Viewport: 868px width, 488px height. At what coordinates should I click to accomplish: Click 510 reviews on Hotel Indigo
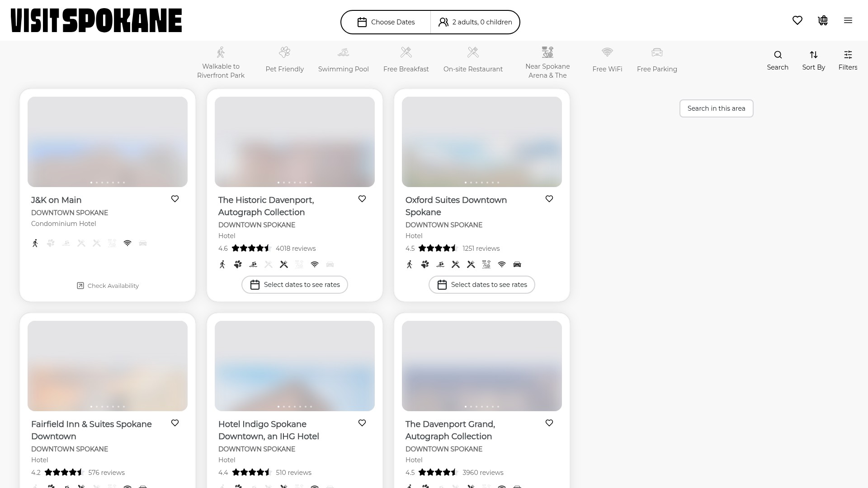pyautogui.click(x=293, y=473)
